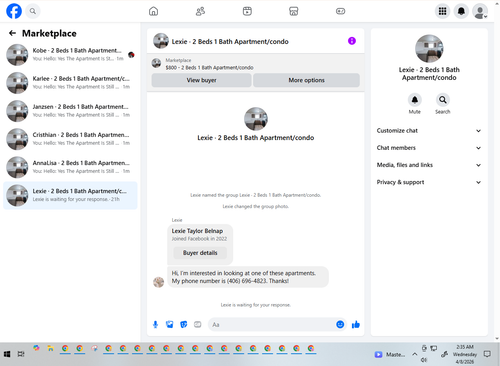Open Task View on taskbar

(21, 354)
